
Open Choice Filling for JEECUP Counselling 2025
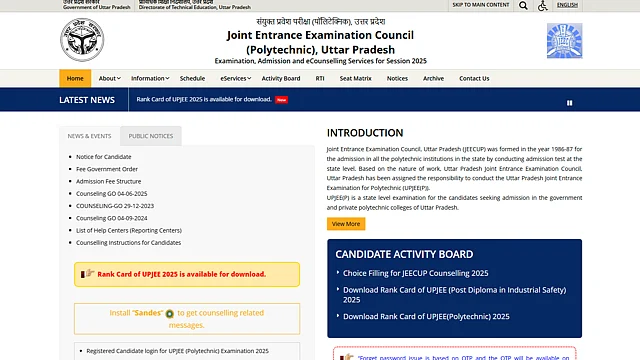coord(416,273)
